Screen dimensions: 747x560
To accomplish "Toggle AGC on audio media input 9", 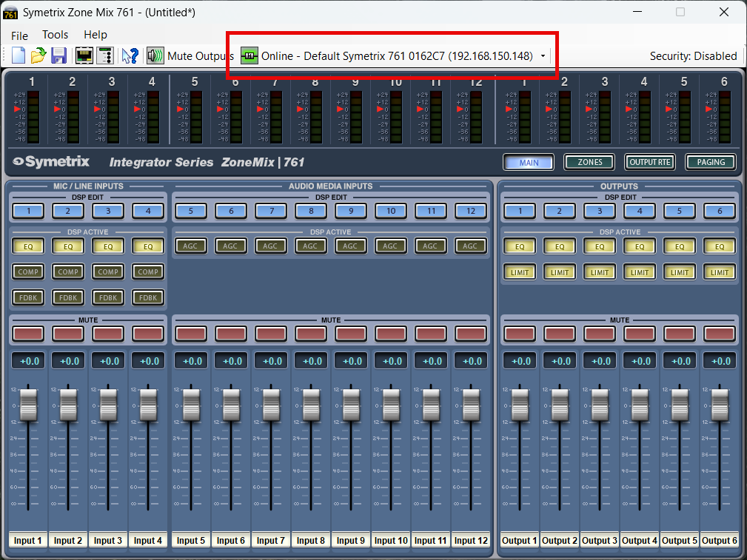I will [x=350, y=246].
